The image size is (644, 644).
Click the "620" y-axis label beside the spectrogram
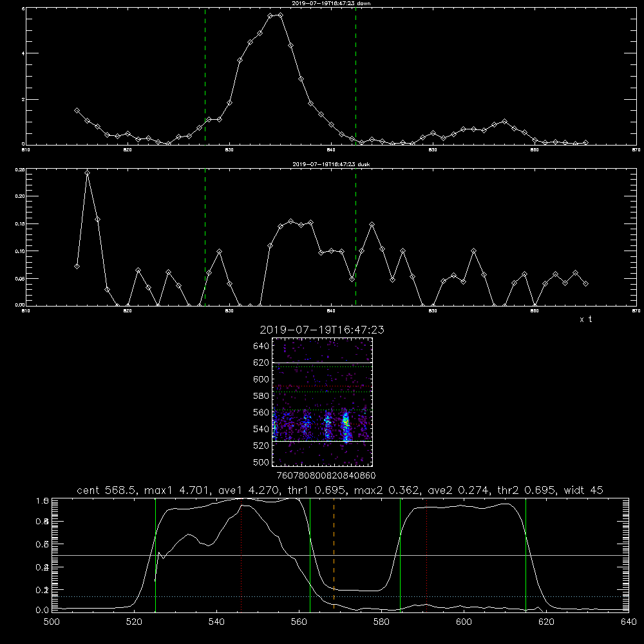point(261,363)
